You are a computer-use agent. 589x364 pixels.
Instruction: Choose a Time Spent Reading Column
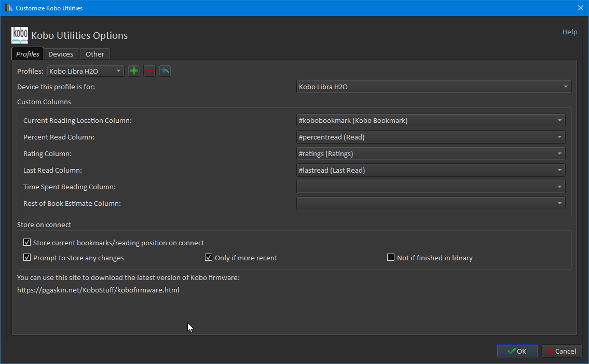tap(431, 187)
